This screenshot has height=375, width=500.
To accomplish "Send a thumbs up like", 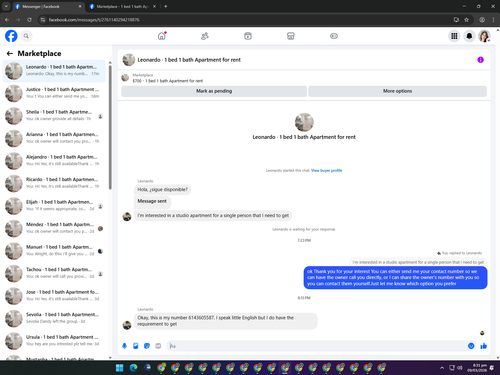I will click(484, 346).
